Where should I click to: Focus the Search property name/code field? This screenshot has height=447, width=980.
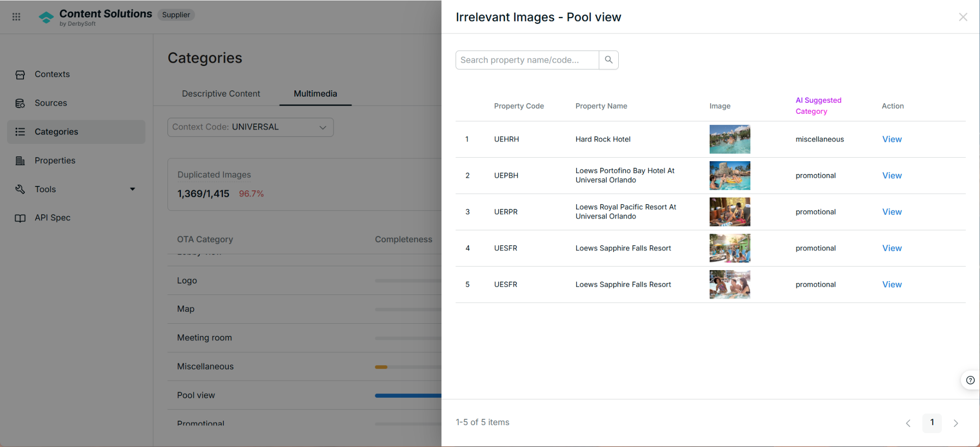[x=527, y=60]
